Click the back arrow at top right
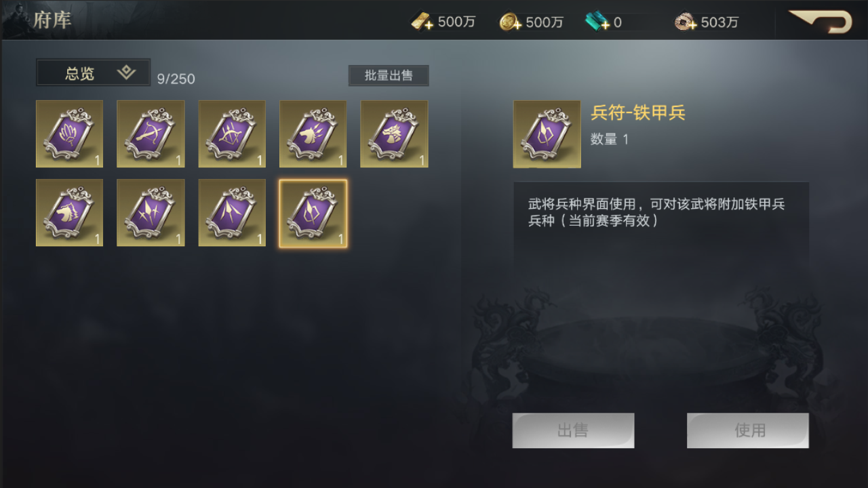This screenshot has height=488, width=868. [821, 21]
